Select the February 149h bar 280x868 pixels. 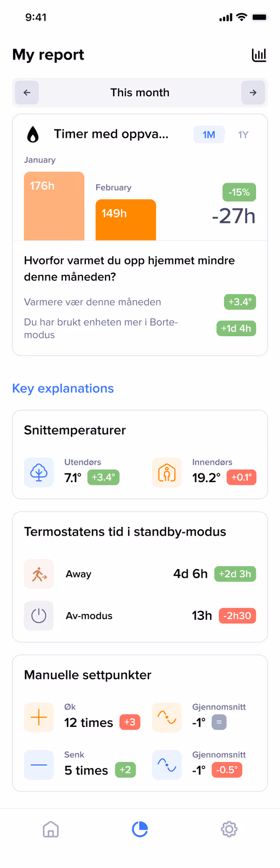[x=126, y=220]
